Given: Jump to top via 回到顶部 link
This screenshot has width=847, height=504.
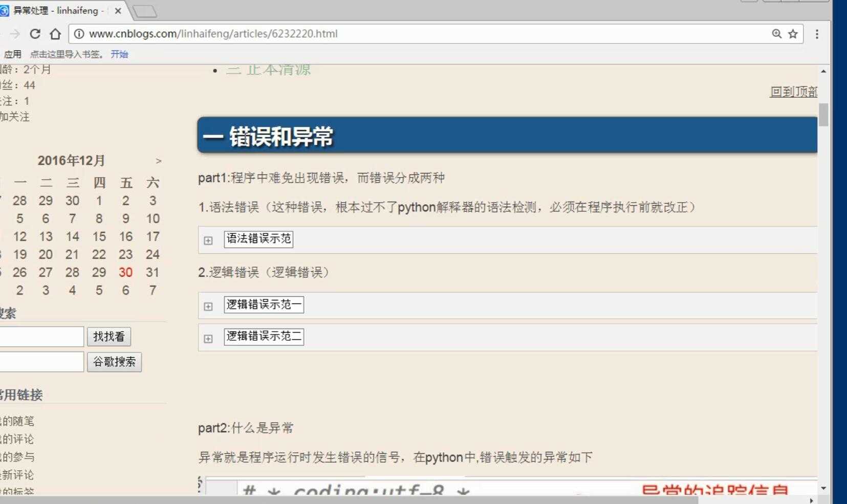Looking at the screenshot, I should 793,92.
